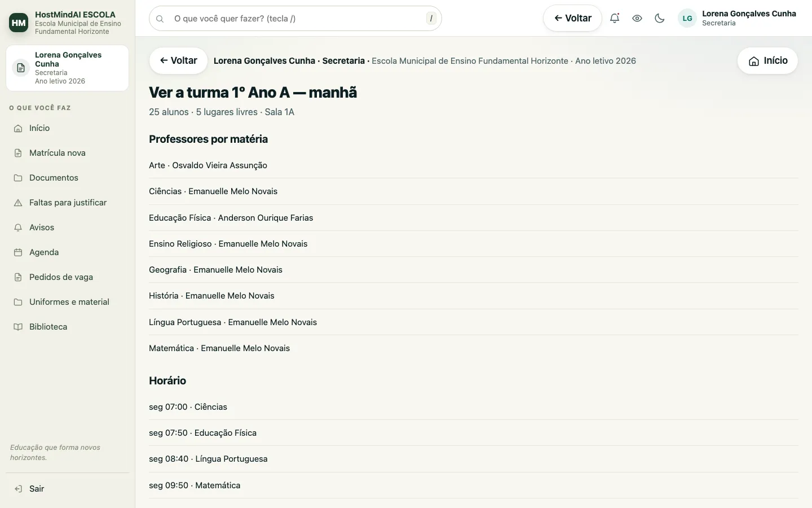This screenshot has height=508, width=812.
Task: Click the Faltas para justificar warning icon
Action: (18, 203)
